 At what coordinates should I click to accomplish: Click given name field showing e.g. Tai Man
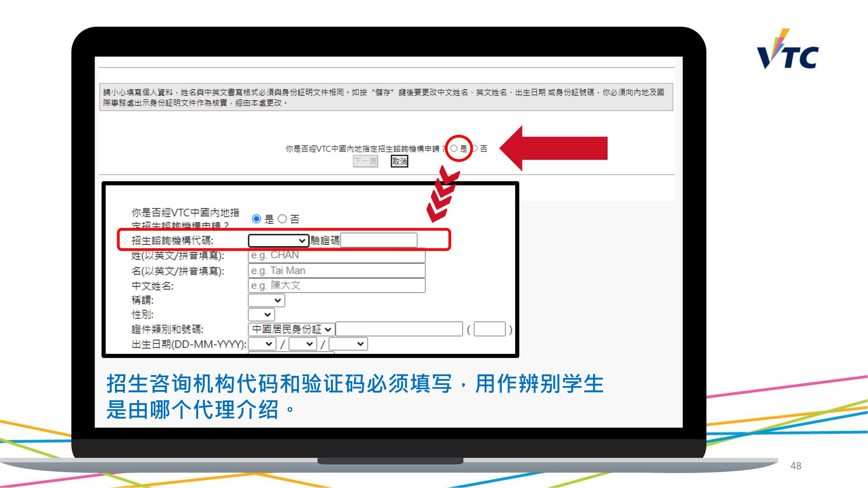click(337, 270)
